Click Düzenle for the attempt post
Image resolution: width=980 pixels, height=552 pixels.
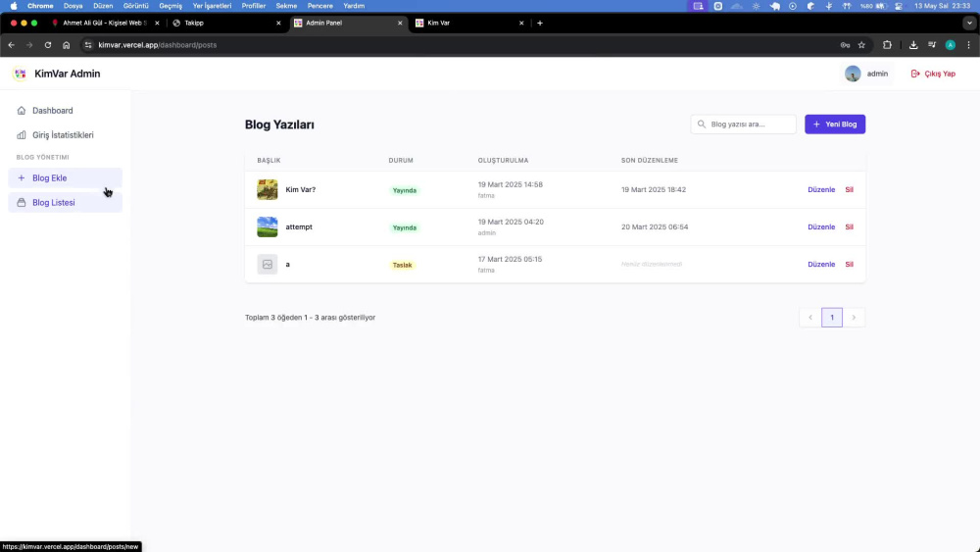(821, 226)
